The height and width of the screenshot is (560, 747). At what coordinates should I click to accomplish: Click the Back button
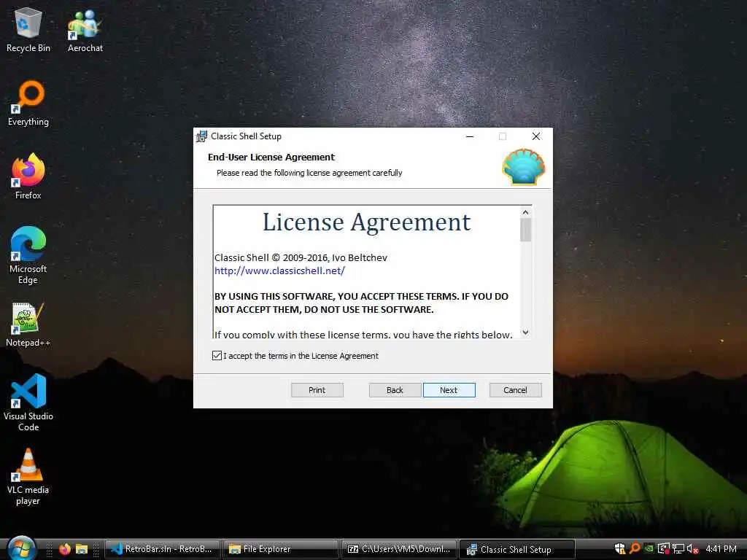point(395,390)
